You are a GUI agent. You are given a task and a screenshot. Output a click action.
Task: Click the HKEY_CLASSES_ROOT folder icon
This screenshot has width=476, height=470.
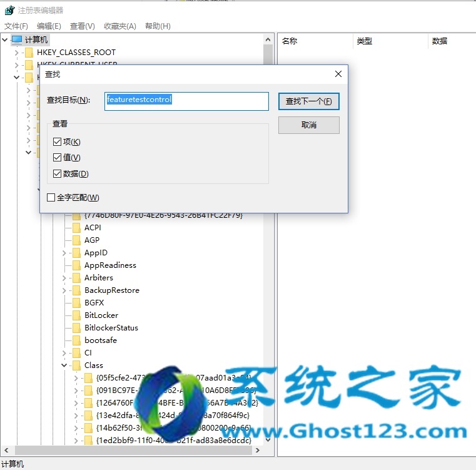click(29, 53)
